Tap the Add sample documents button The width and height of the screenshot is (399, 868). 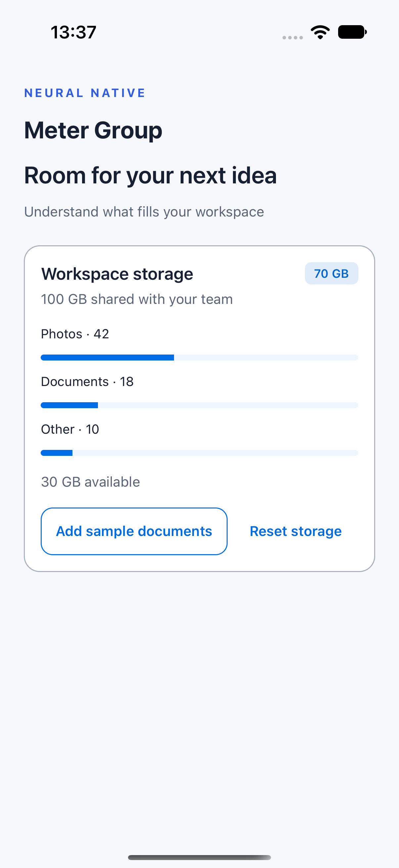coord(134,531)
